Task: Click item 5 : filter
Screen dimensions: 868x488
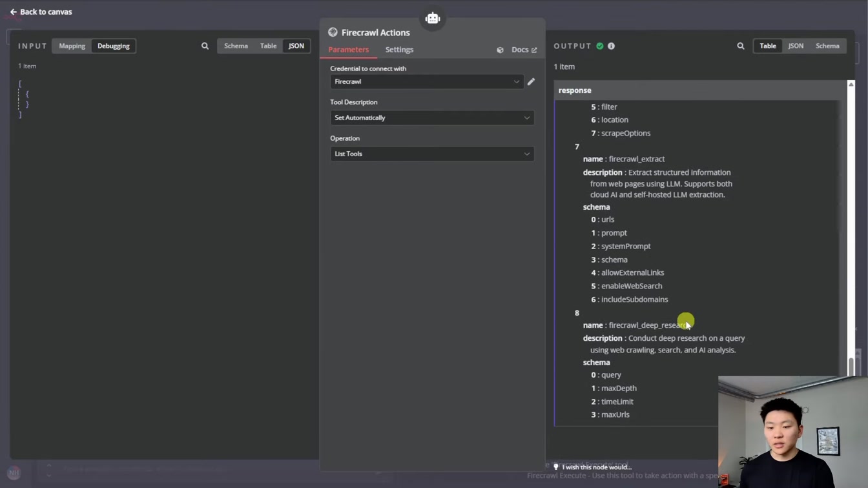Action: [604, 107]
